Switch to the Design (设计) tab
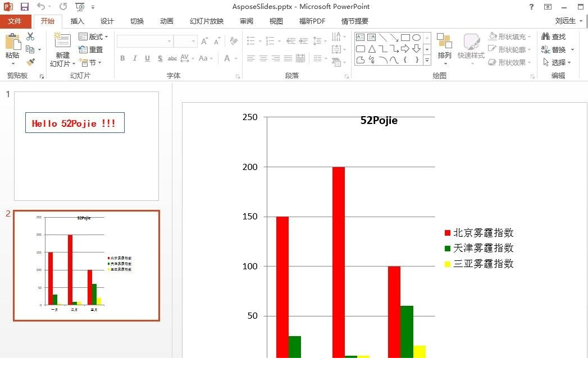This screenshot has height=372, width=588. [x=107, y=21]
